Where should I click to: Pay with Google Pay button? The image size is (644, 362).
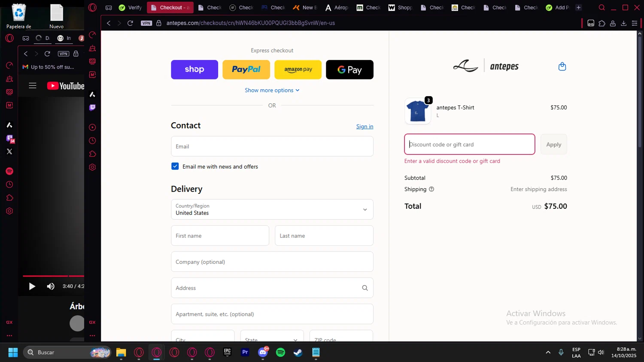[x=349, y=69]
